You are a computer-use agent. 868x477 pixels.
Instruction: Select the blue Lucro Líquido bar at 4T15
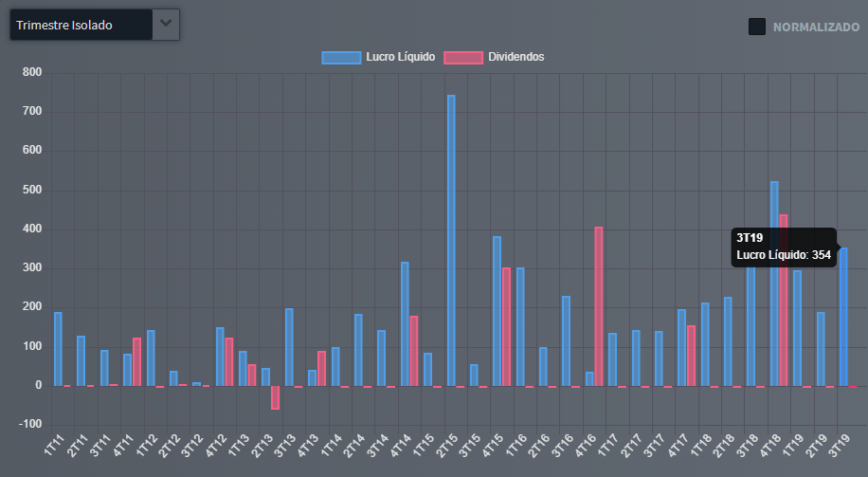point(497,311)
